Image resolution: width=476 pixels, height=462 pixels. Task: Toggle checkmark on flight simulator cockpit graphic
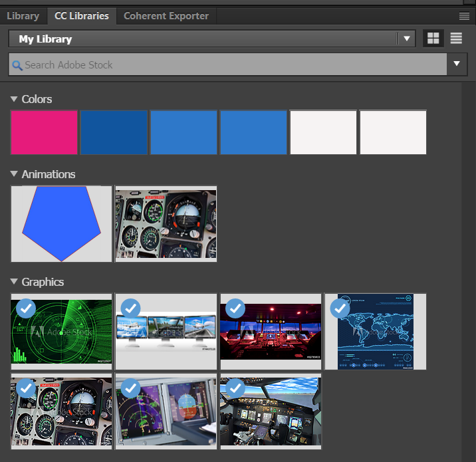[235, 388]
